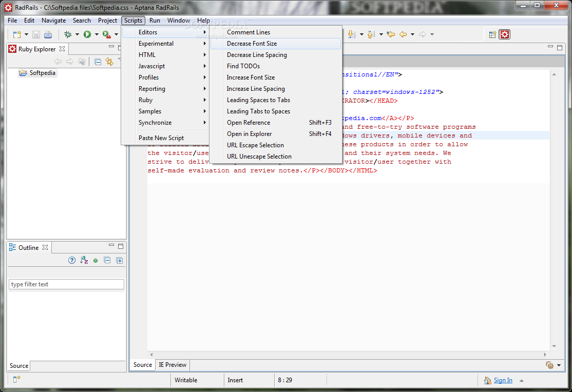
Task: Select the Outline panel Source tab
Action: click(19, 366)
